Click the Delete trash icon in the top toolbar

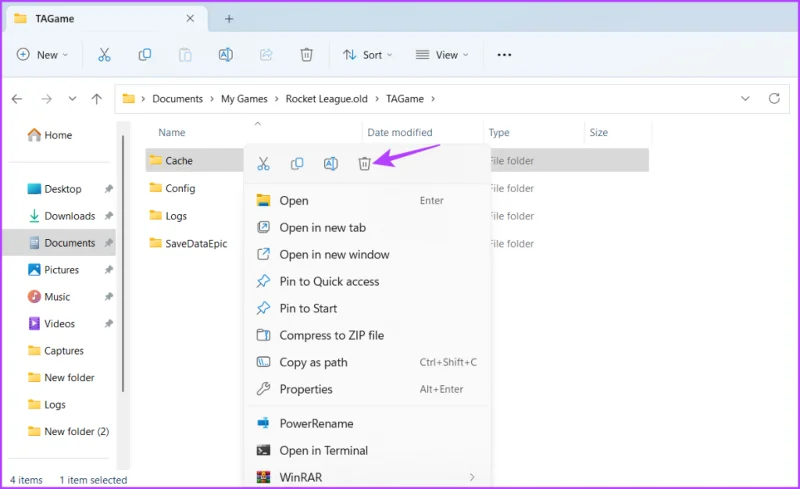coord(306,55)
